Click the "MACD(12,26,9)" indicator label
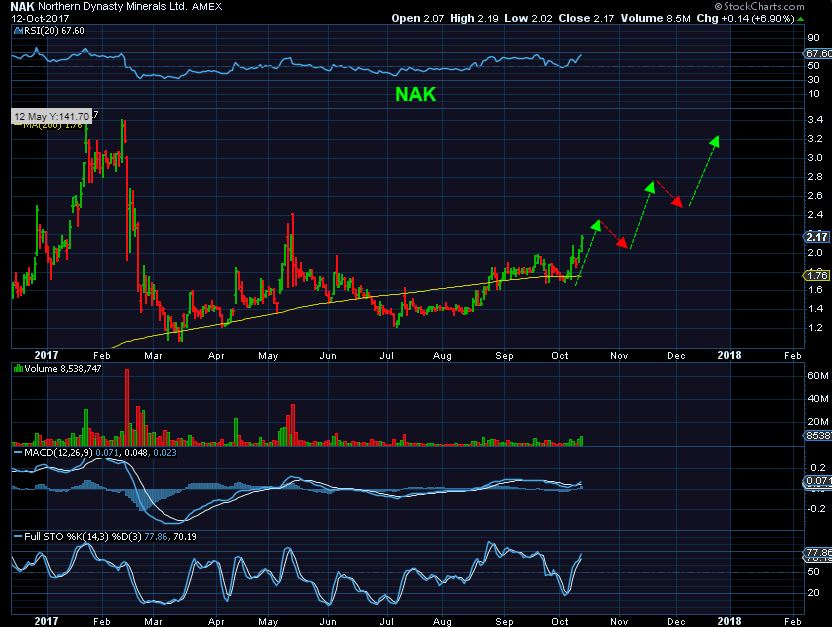832x627 pixels. [x=58, y=452]
